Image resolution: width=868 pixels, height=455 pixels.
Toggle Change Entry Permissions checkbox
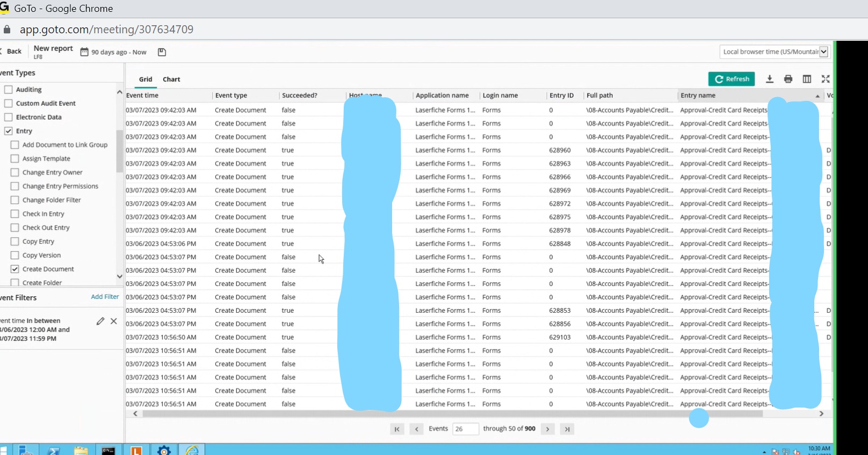(x=15, y=186)
